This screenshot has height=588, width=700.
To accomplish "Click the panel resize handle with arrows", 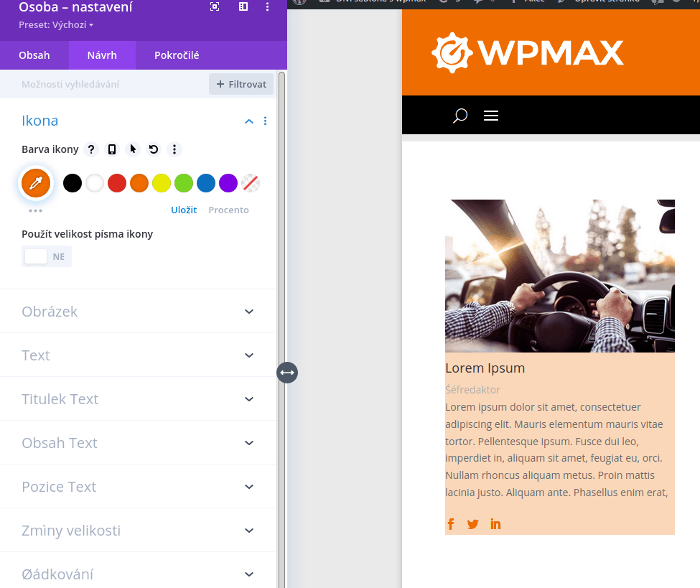I will point(287,373).
